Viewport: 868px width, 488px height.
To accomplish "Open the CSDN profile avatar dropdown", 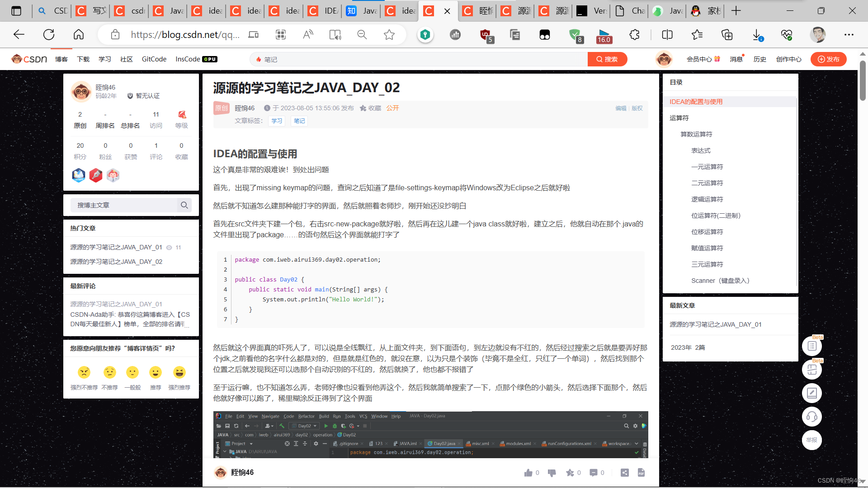I will [664, 59].
